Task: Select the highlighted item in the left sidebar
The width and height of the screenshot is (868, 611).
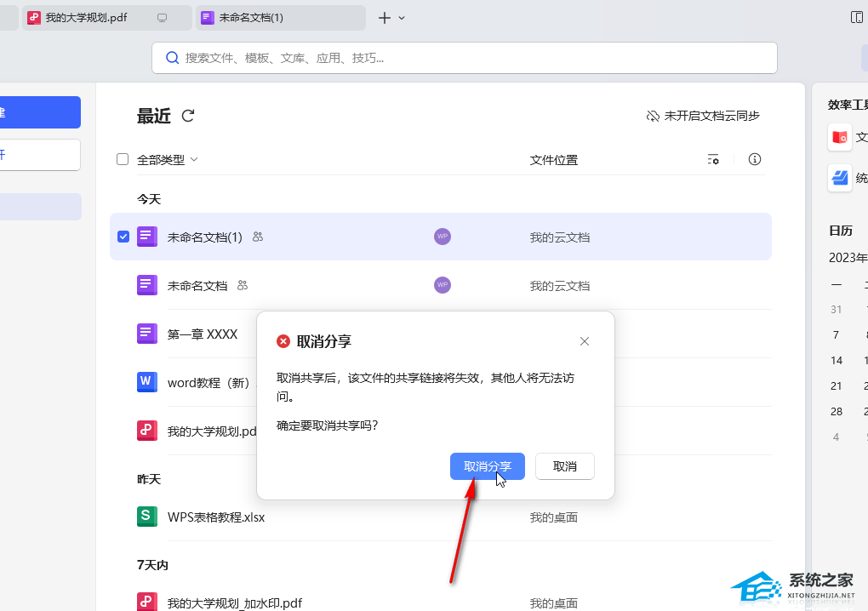Action: coord(40,207)
